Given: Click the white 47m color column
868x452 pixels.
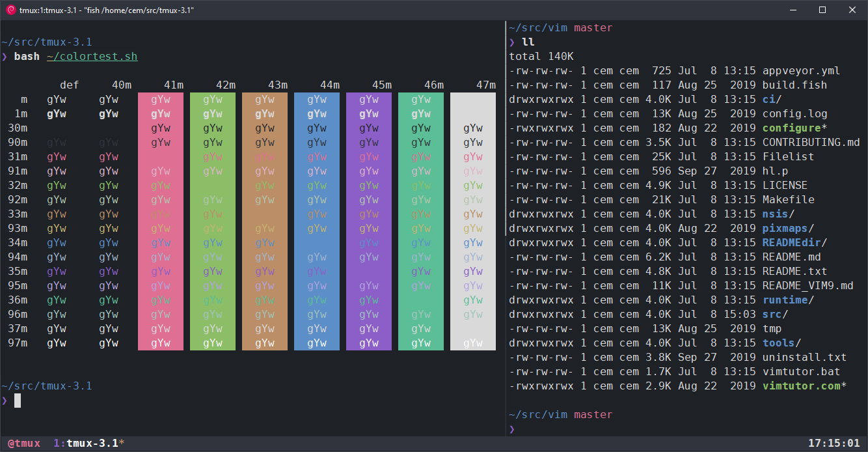Looking at the screenshot, I should [x=473, y=221].
